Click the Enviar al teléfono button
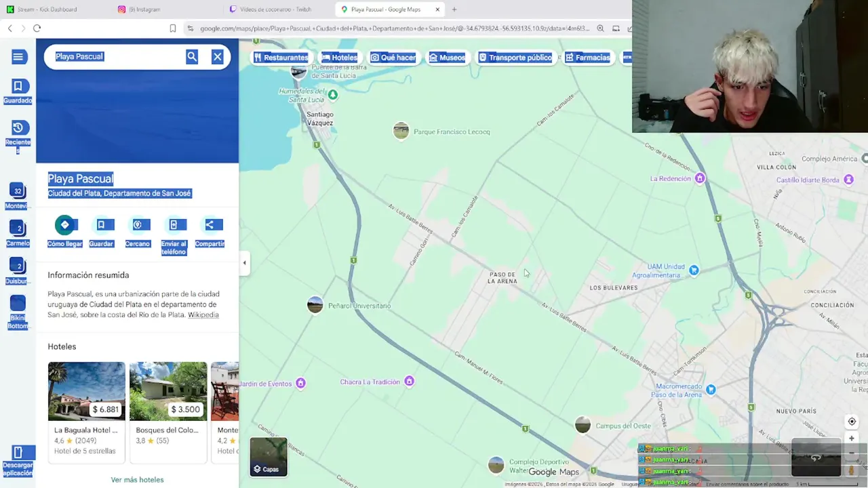This screenshot has height=488, width=868. pyautogui.click(x=174, y=235)
